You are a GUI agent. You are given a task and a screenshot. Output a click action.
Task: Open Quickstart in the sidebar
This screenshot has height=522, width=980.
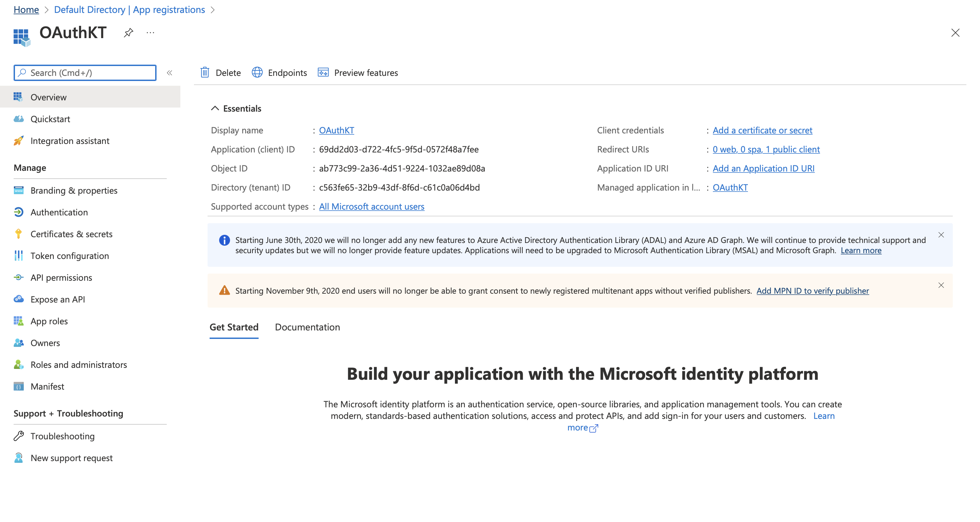[x=90, y=119]
